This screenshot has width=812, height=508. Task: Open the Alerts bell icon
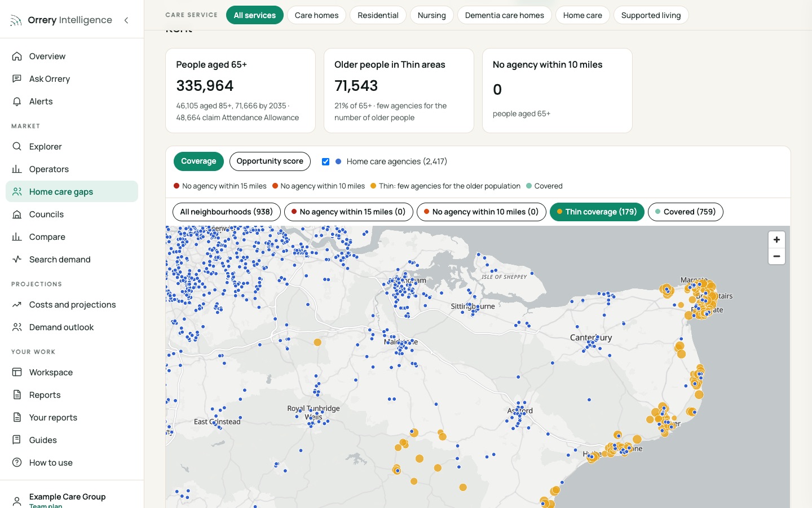tap(17, 102)
